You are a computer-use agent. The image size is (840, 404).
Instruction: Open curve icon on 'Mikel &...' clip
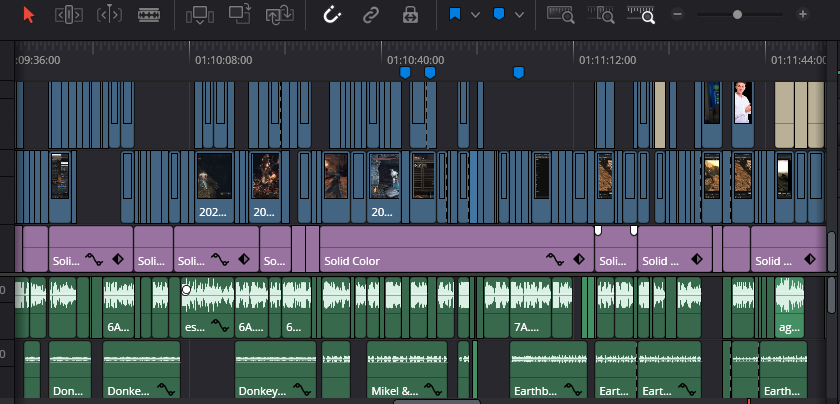[432, 388]
